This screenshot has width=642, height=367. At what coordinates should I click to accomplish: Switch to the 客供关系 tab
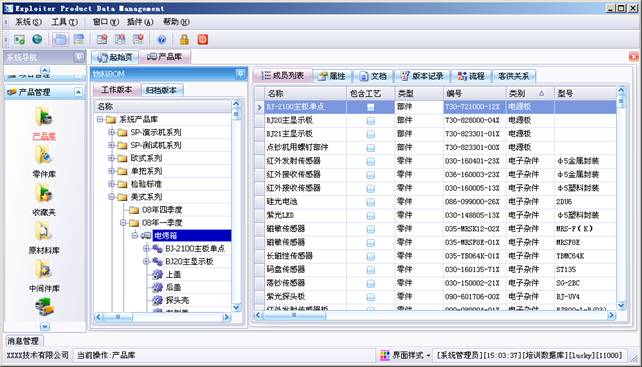click(x=514, y=76)
